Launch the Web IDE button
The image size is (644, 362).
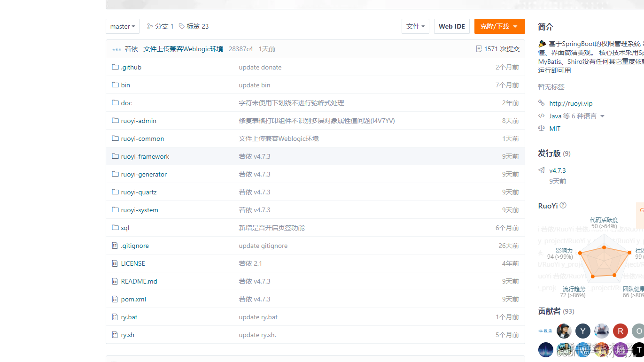[452, 26]
